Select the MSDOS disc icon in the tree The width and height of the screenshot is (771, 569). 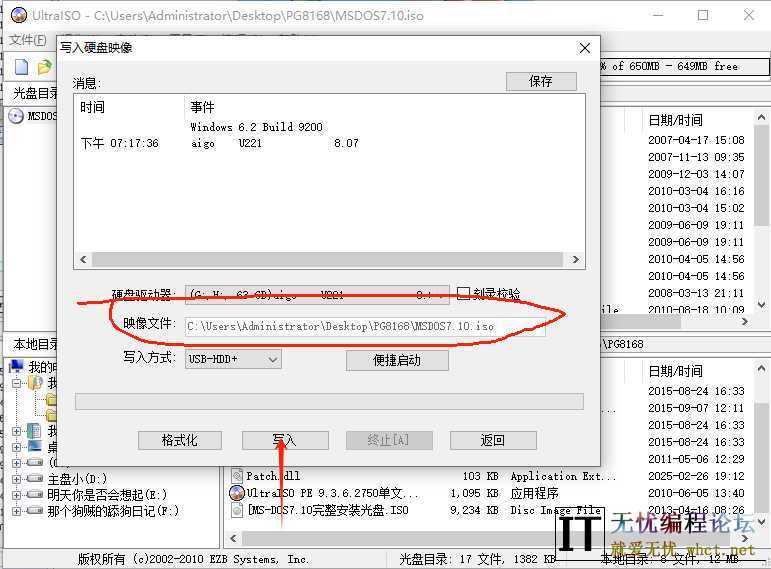tap(16, 116)
